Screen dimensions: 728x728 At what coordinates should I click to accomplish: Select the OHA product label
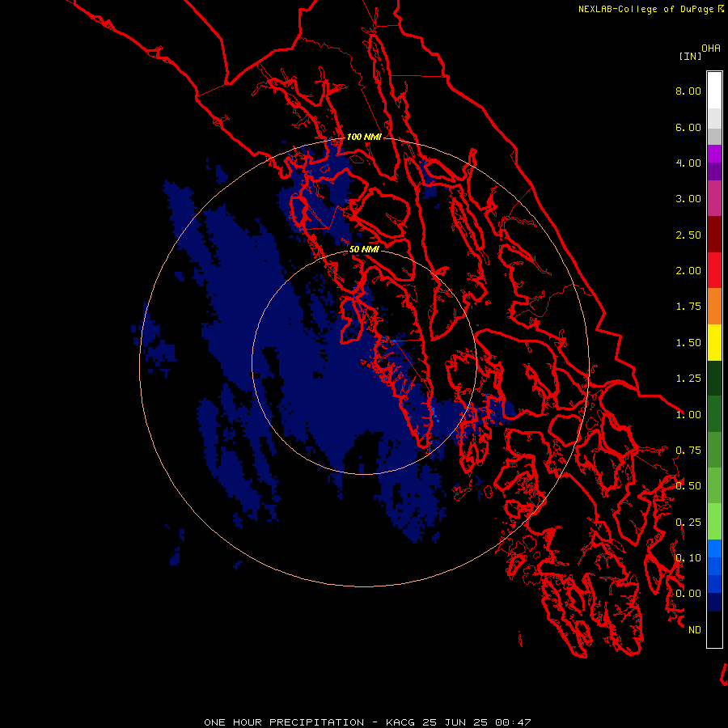click(x=711, y=49)
